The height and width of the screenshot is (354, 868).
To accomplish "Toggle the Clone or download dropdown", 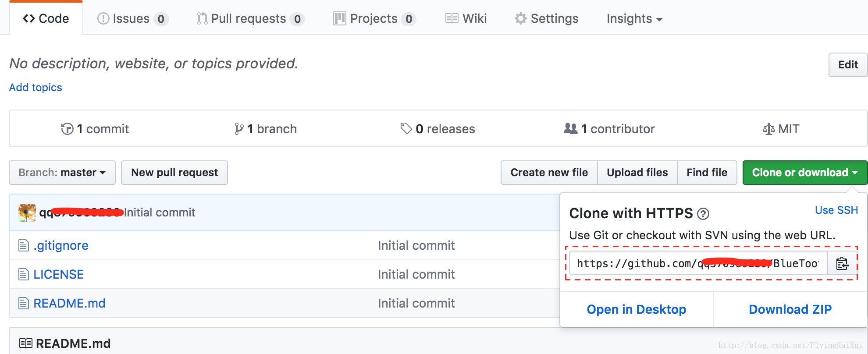I will 805,173.
